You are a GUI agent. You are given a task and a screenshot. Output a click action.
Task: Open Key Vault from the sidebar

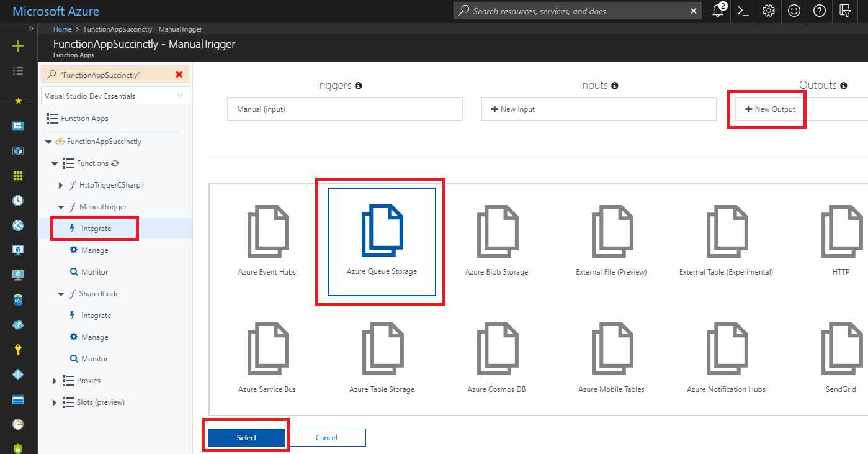point(18,350)
